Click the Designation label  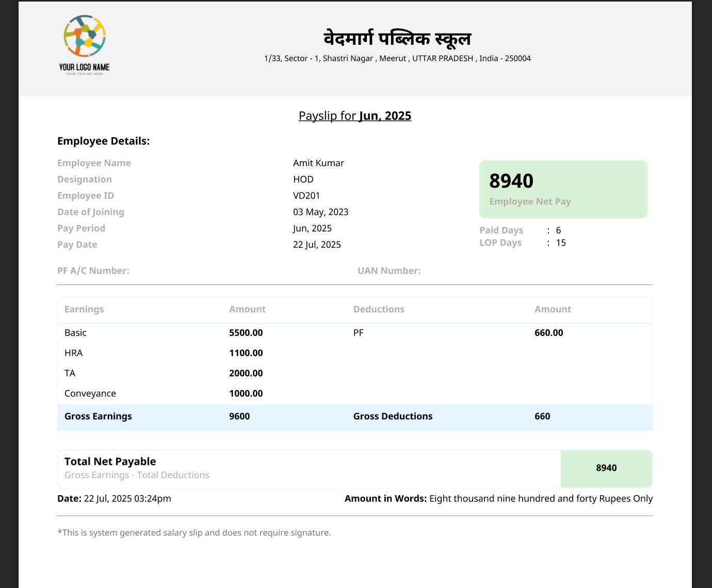84,179
